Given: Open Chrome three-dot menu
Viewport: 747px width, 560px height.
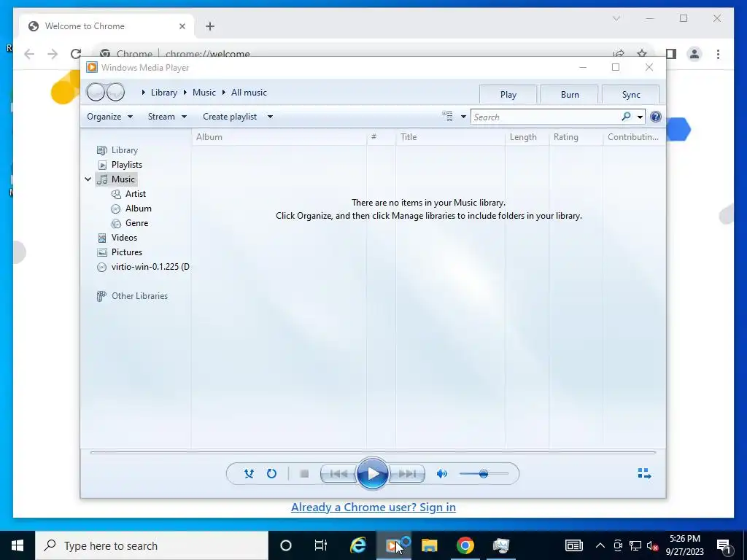Looking at the screenshot, I should point(718,54).
